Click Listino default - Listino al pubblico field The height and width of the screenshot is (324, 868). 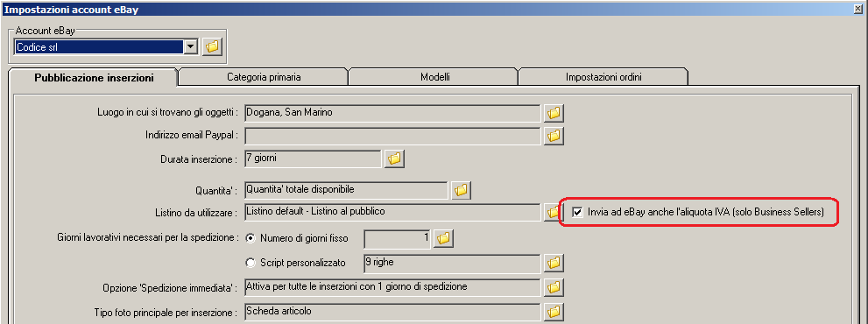pos(392,212)
